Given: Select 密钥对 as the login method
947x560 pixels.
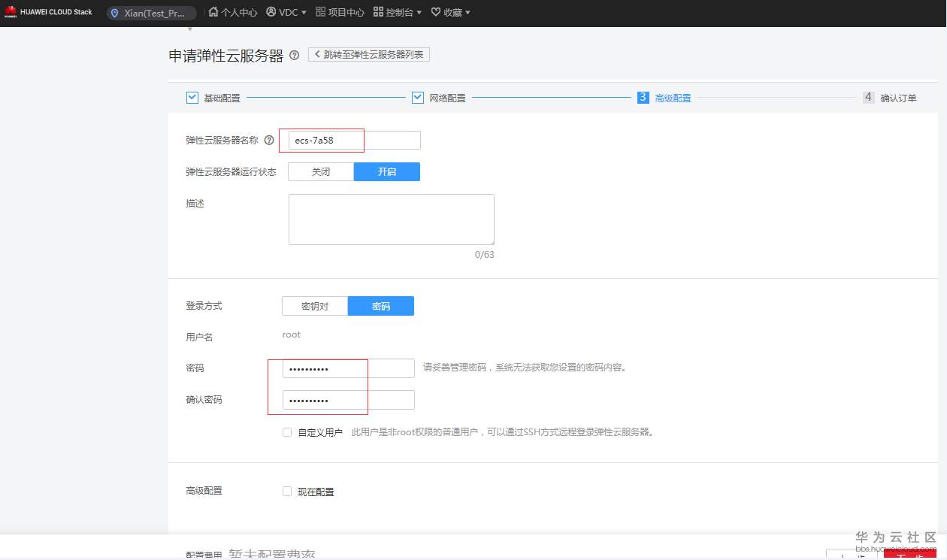Looking at the screenshot, I should point(314,306).
